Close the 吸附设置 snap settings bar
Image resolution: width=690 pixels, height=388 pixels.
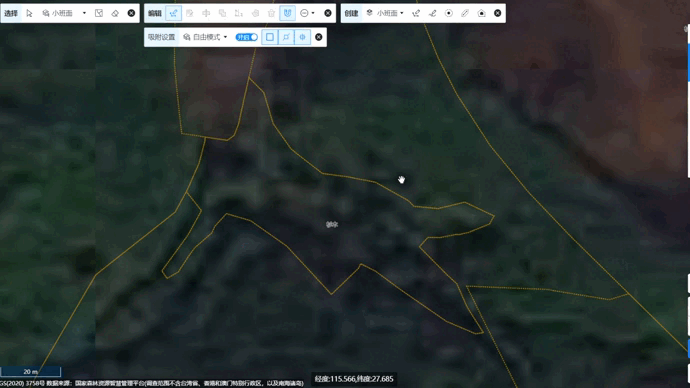[319, 37]
